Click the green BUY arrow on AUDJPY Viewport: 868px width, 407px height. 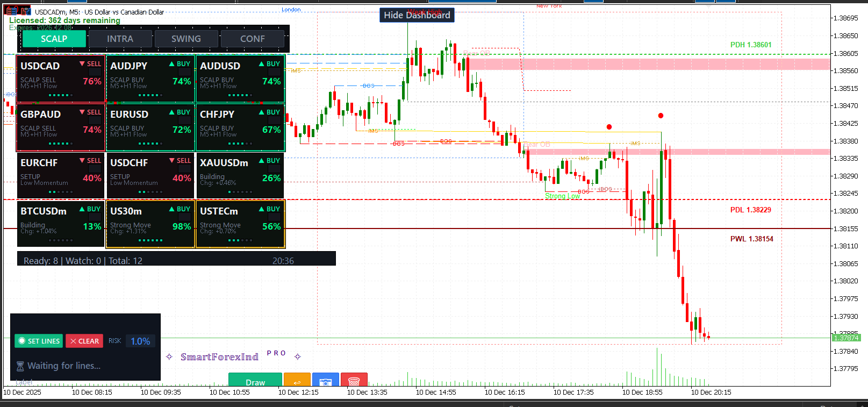[172, 63]
